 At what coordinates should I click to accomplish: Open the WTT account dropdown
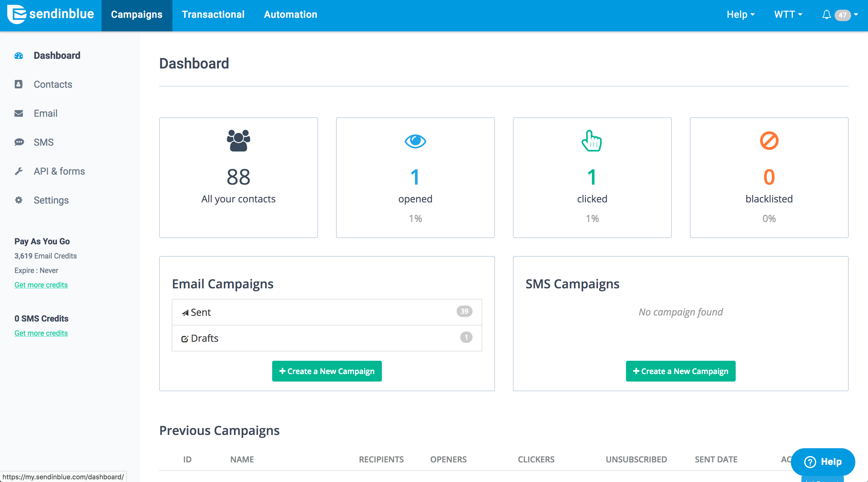coord(788,14)
